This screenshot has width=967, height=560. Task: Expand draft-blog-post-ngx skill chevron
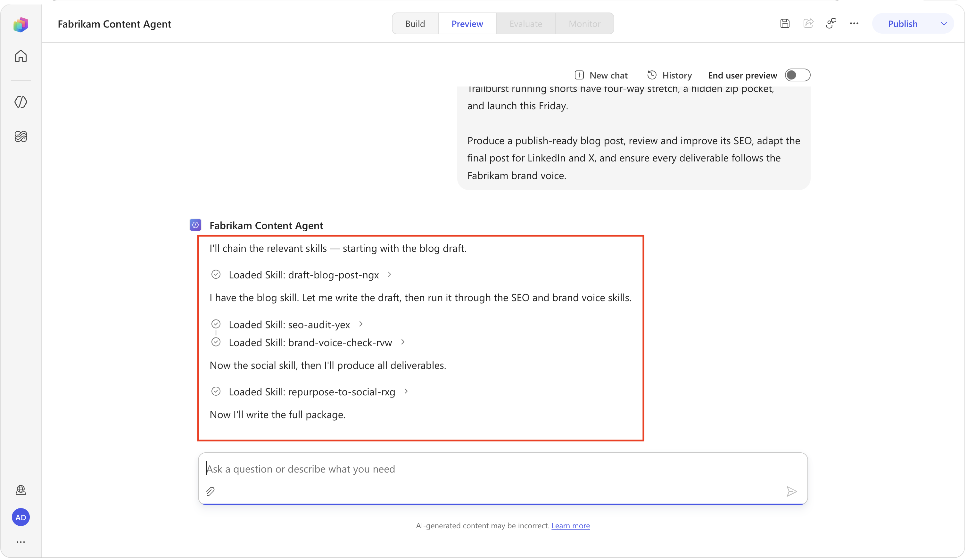click(390, 275)
